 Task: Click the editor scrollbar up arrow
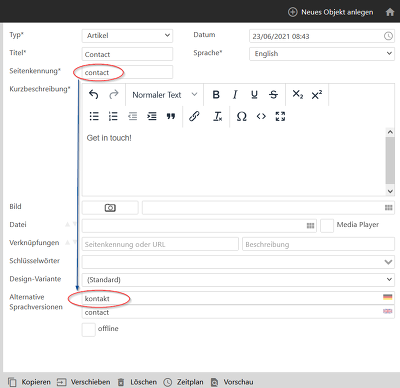tap(390, 132)
